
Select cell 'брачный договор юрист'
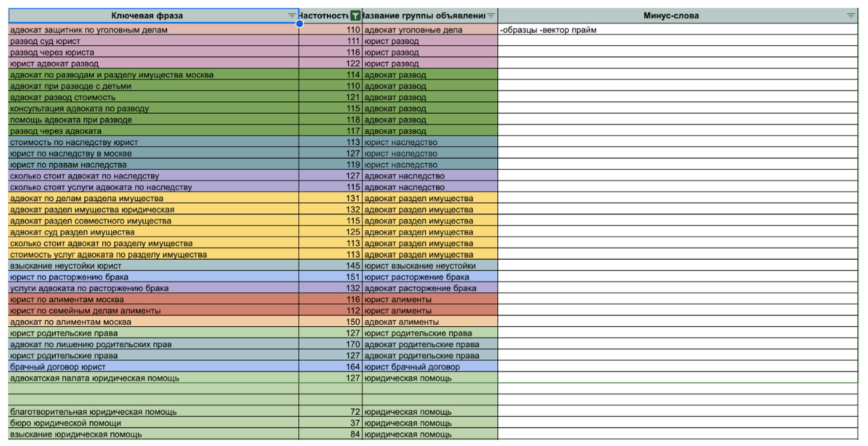click(x=154, y=367)
